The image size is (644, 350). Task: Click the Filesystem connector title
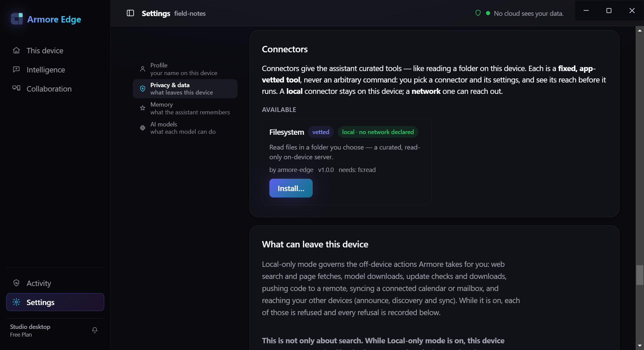[286, 132]
